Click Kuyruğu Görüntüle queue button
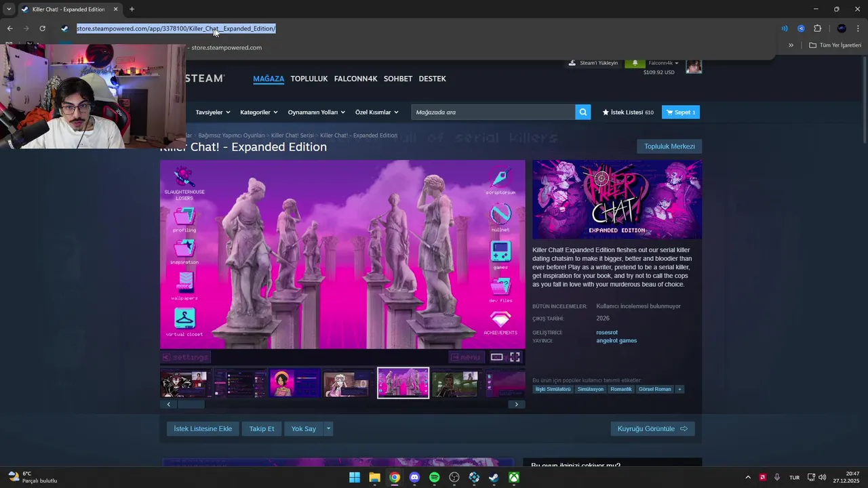The image size is (868, 488). [652, 428]
